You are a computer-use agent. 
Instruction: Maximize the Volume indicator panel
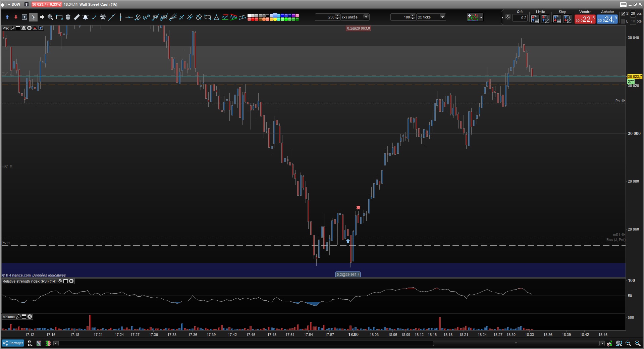coord(24,317)
